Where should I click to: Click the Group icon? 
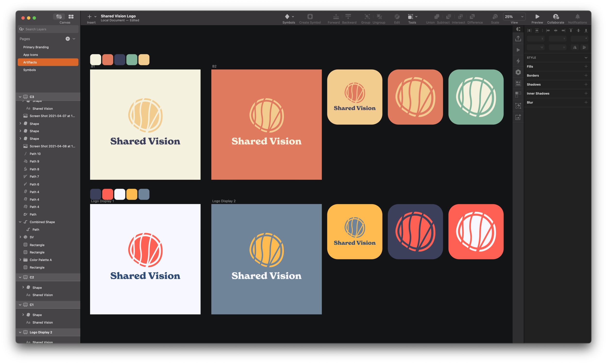(367, 16)
